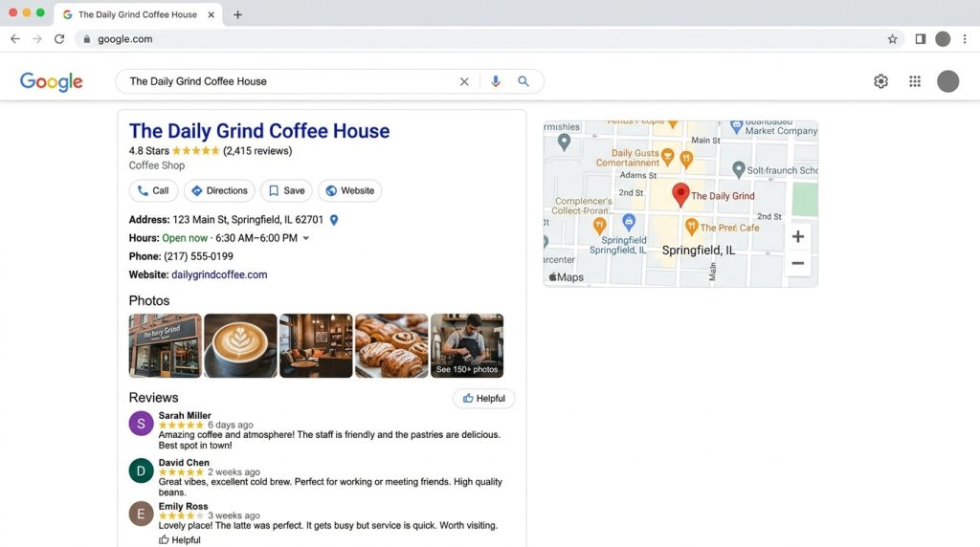Open the latte art photo thumbnail

coord(240,345)
